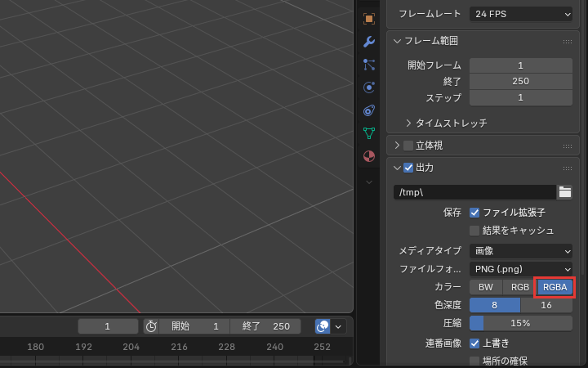The image size is (588, 368).
Task: Click frame 216 on timeline ruler
Action: click(x=179, y=347)
